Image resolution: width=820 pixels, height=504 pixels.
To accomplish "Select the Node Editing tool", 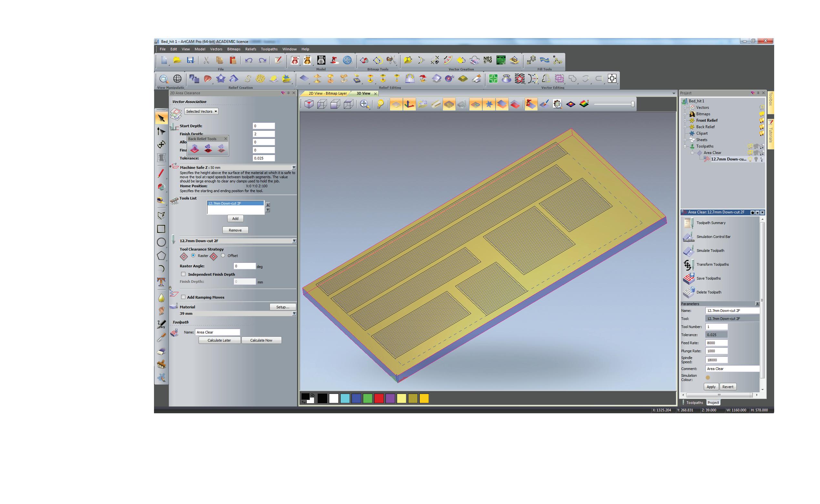I will [x=161, y=131].
